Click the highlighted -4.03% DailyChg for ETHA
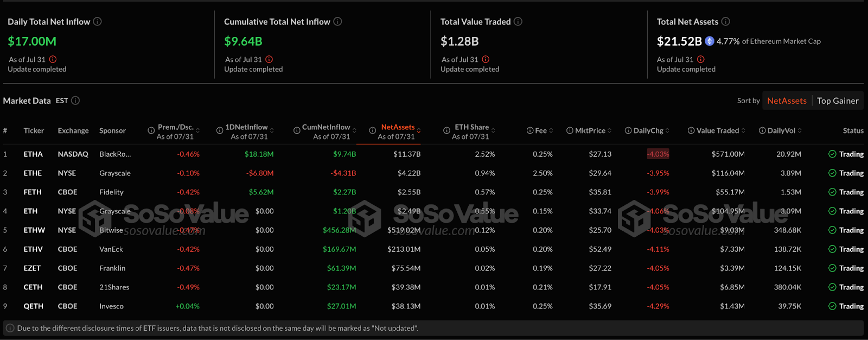 tap(658, 154)
